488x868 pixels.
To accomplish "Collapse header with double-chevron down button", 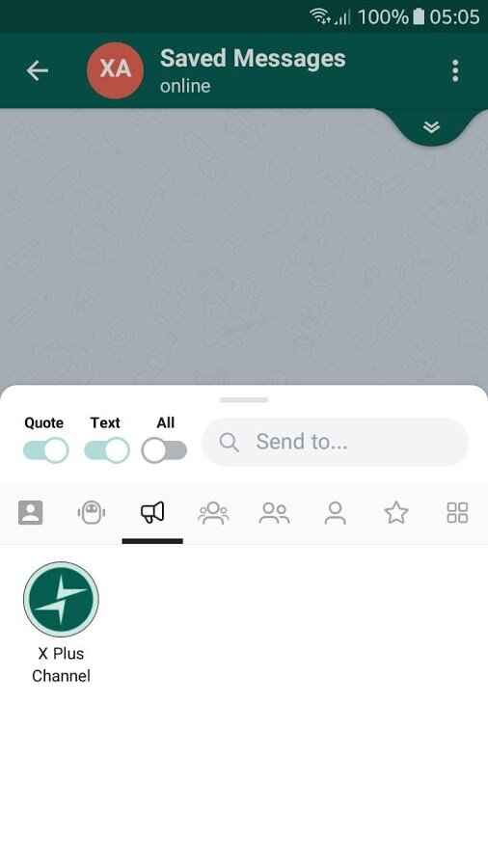I will 431,127.
